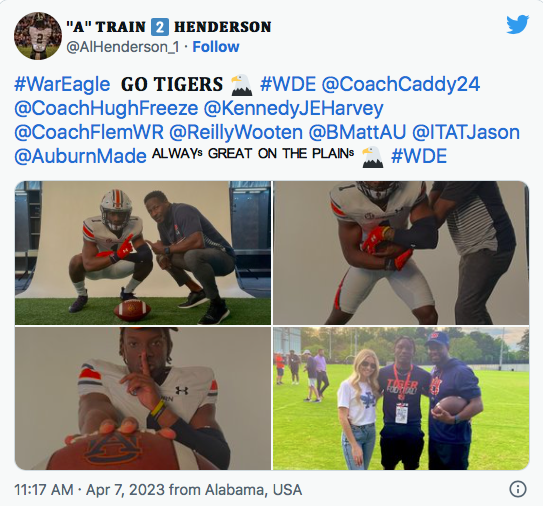Screen dimensions: 543x506
Task: Select the @CoachFlemWR mention
Action: tap(89, 132)
